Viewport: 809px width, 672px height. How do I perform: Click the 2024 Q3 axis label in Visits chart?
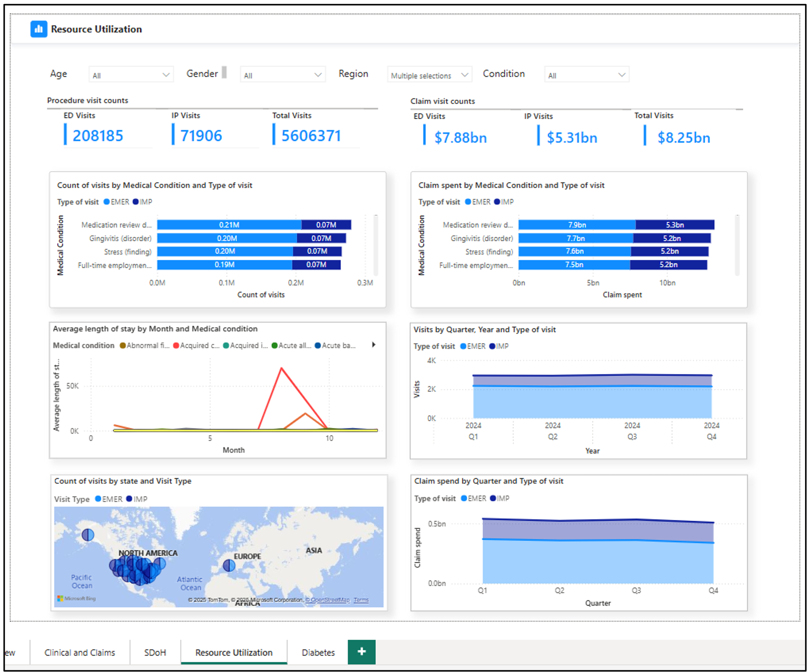632,431
